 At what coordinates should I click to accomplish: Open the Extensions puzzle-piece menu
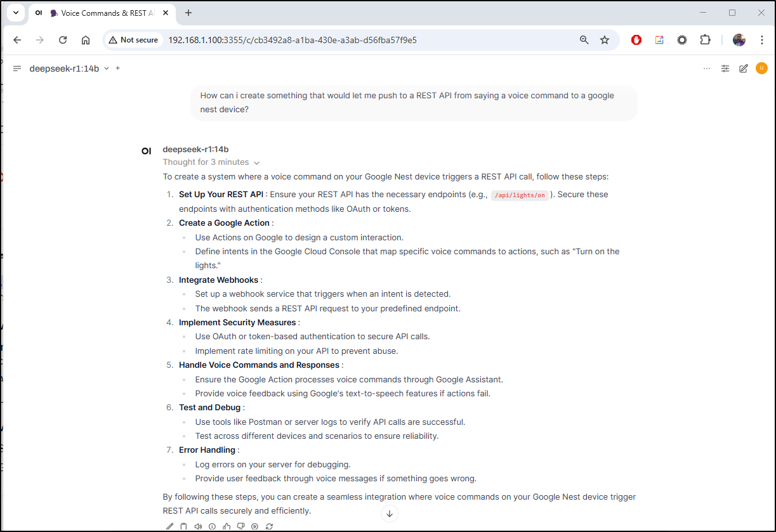[705, 40]
